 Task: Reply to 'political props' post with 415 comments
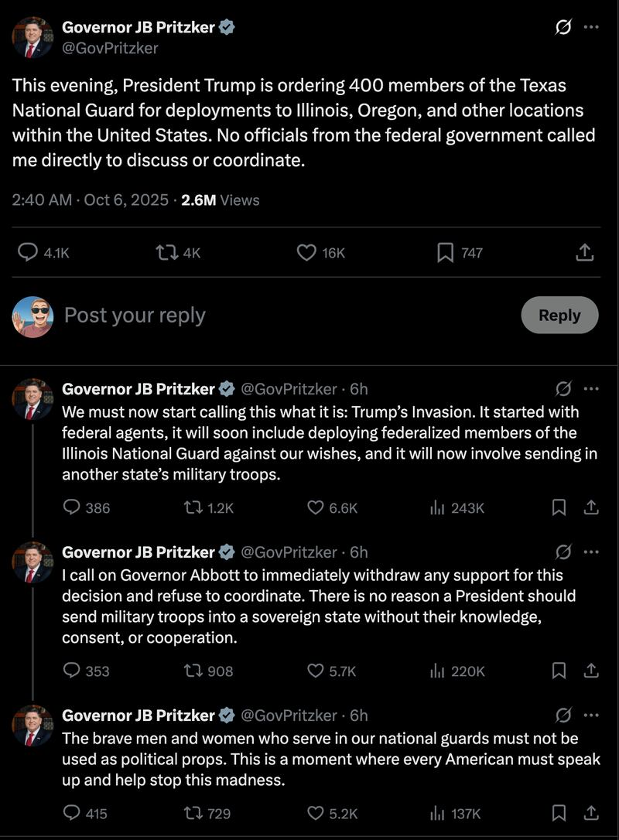point(72,813)
